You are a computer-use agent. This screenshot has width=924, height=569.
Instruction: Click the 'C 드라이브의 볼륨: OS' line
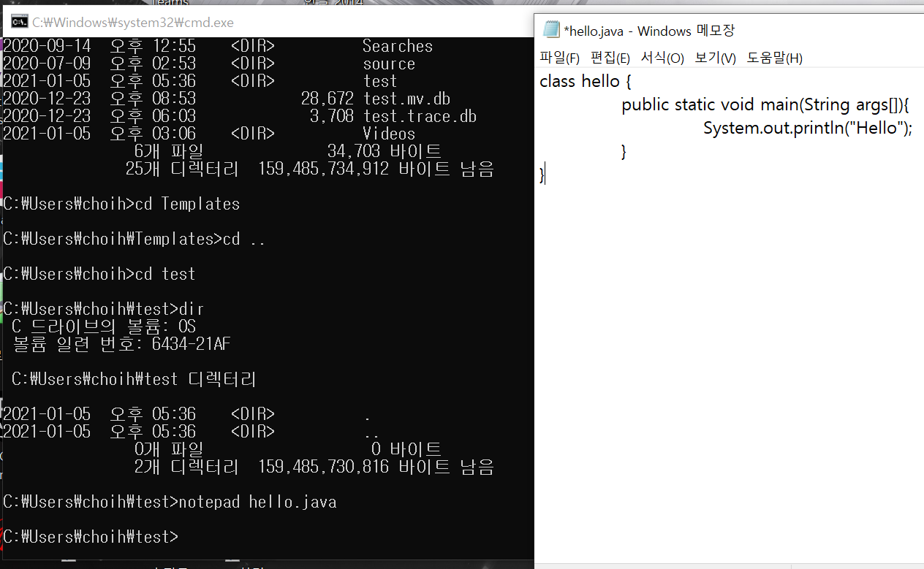[104, 326]
